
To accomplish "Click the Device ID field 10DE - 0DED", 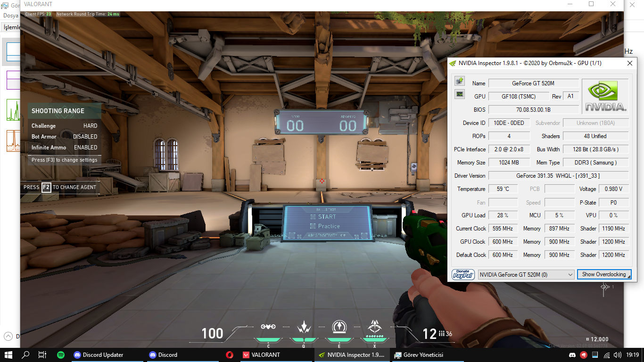I will (x=509, y=123).
